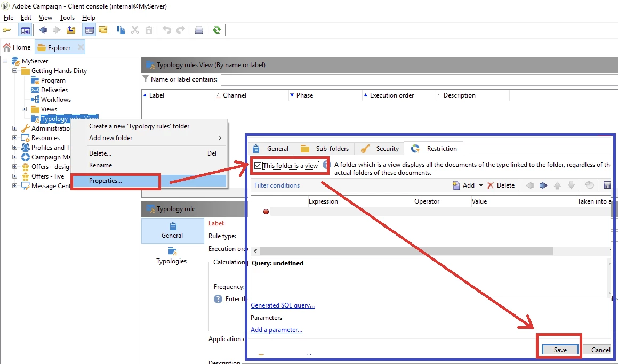Image resolution: width=618 pixels, height=364 pixels.
Task: Go forward with the grey right arrow
Action: tap(57, 30)
